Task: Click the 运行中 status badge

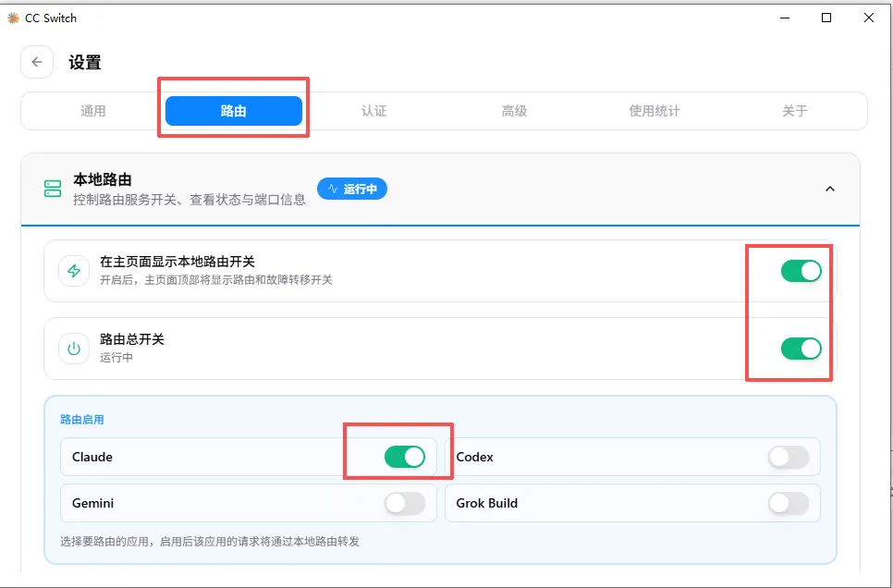Action: [x=352, y=190]
